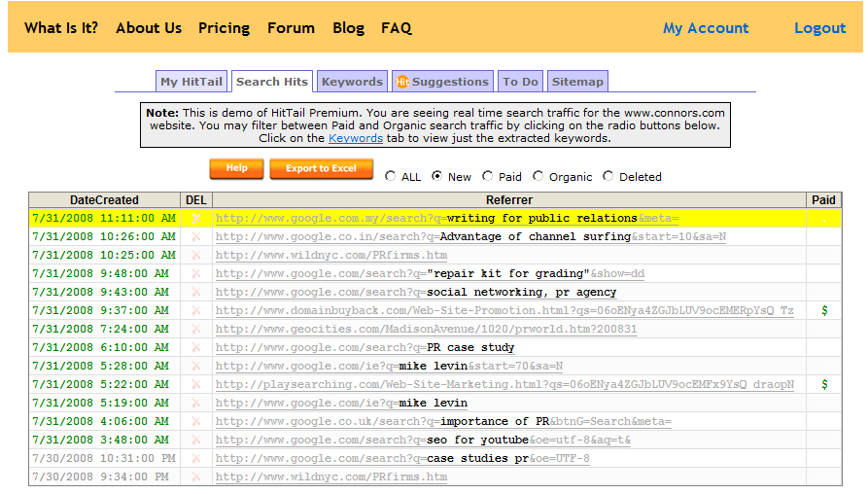Open the Blog
The image size is (868, 494).
(x=348, y=28)
